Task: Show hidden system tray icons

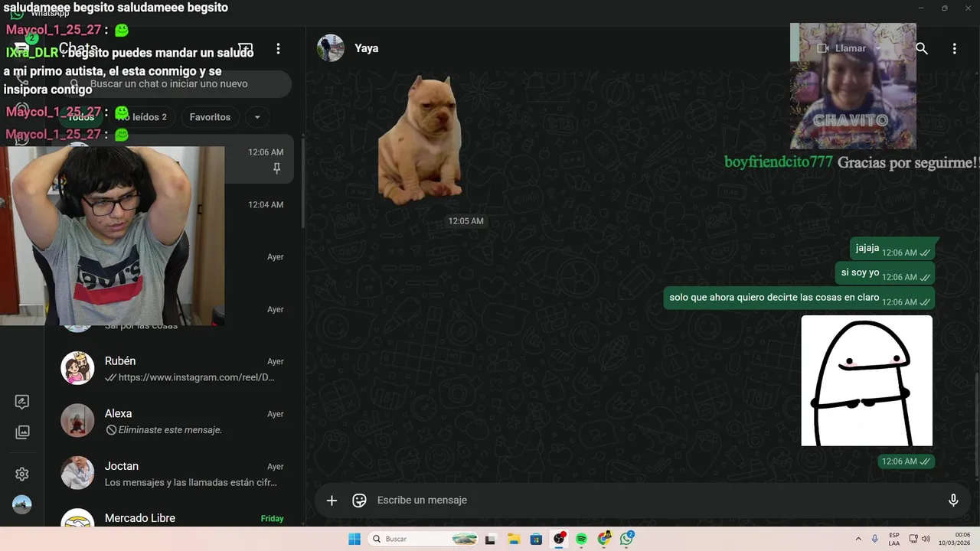Action: tap(858, 539)
